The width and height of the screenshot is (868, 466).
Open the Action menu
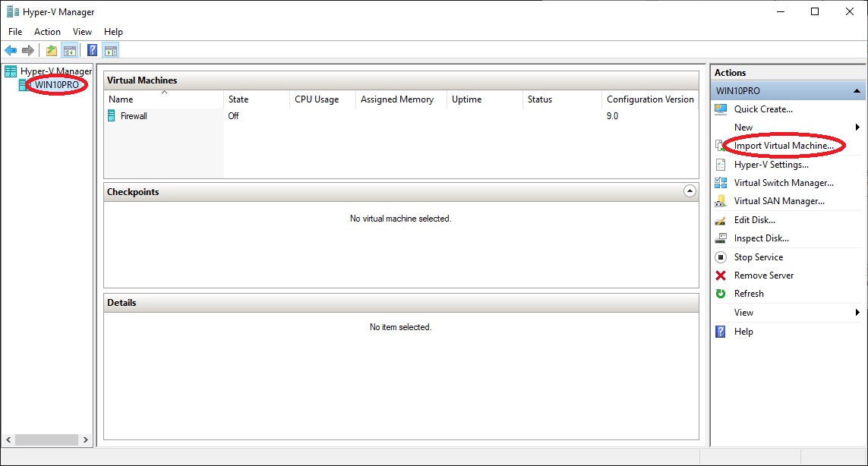click(47, 32)
